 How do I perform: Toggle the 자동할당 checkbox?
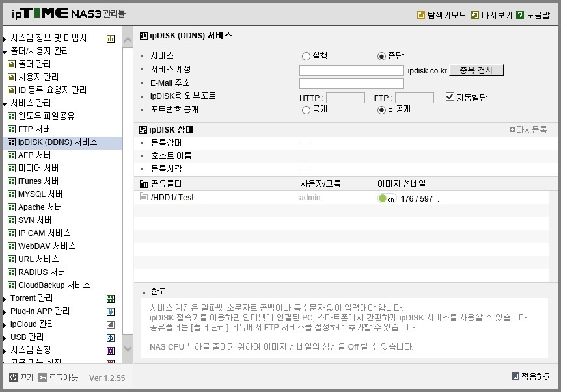click(450, 96)
